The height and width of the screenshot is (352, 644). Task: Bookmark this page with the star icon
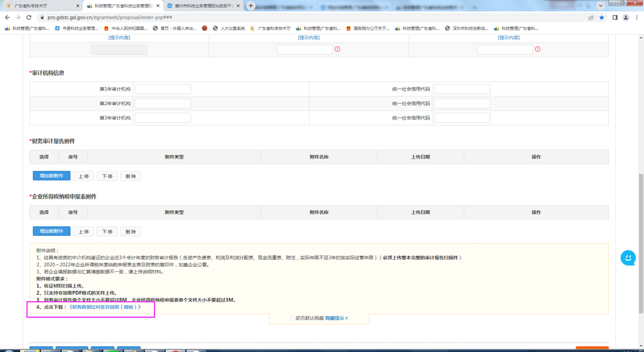pos(601,17)
